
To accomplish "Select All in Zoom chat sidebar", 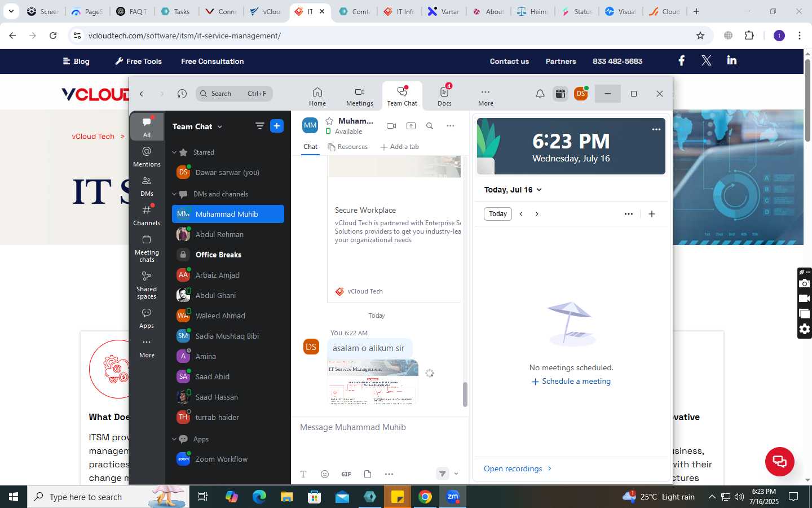I will (x=147, y=127).
